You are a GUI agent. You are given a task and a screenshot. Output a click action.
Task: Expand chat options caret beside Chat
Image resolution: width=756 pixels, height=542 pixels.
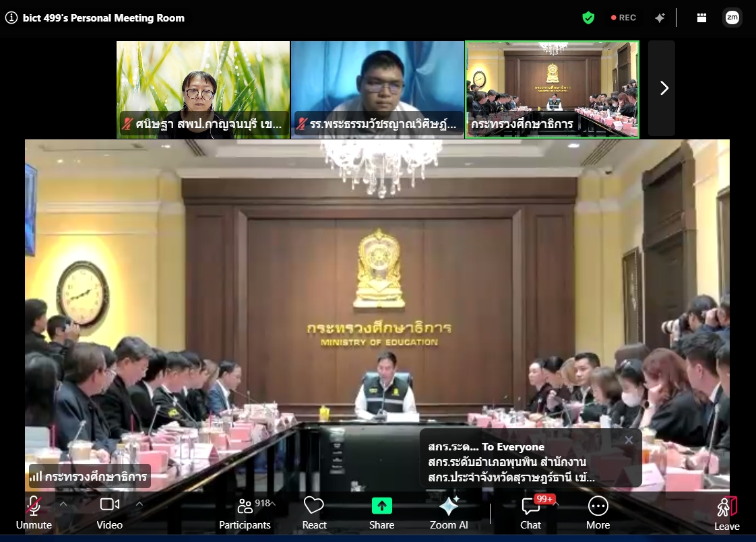[x=557, y=504]
